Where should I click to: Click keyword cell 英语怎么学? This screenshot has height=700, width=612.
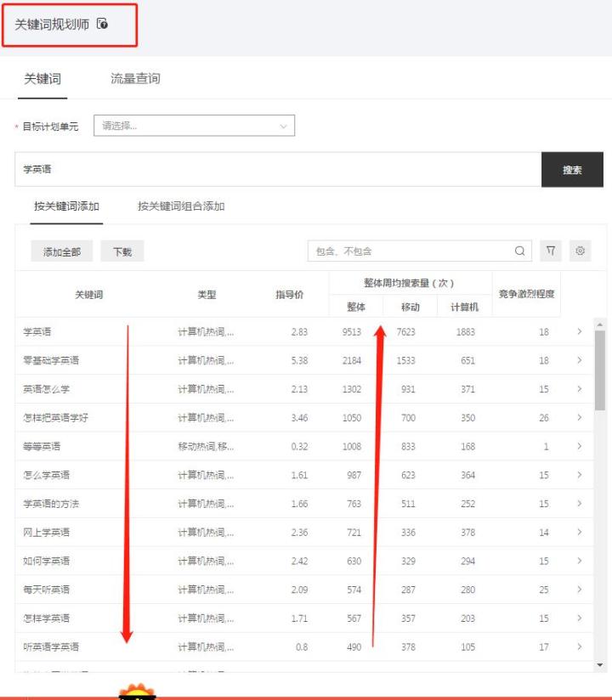tap(47, 389)
